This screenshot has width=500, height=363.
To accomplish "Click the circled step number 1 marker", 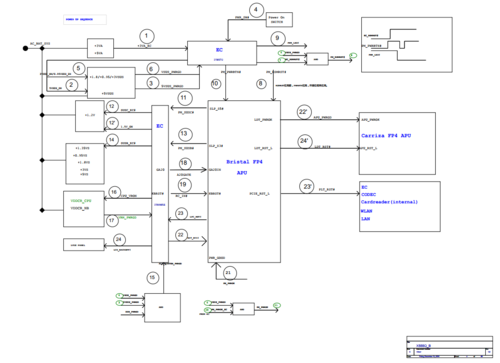I will (147, 36).
